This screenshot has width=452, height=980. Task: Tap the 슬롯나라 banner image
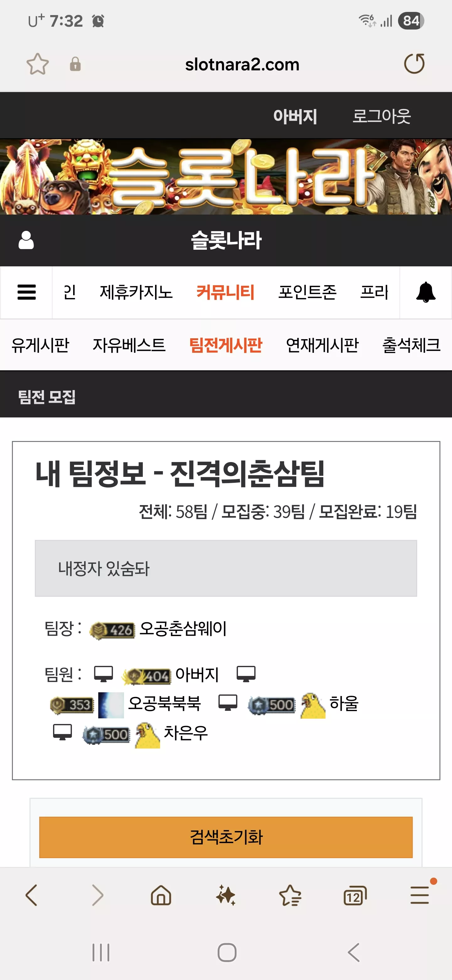click(x=226, y=177)
